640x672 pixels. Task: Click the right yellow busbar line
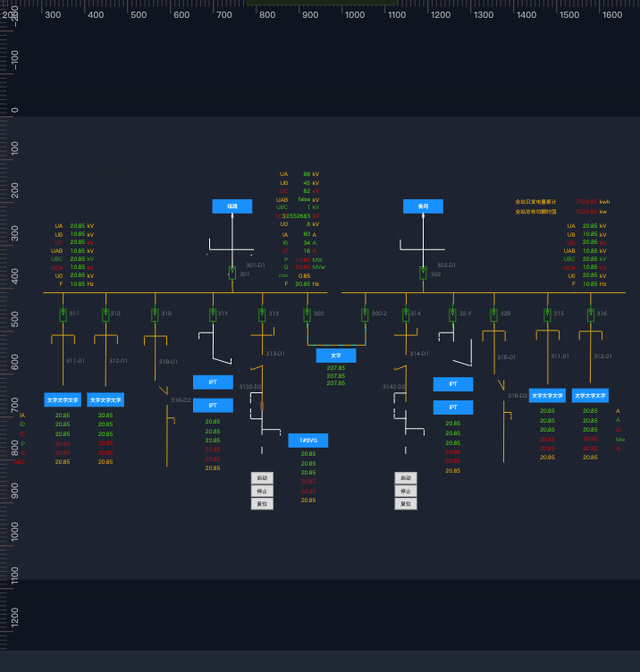(484, 293)
